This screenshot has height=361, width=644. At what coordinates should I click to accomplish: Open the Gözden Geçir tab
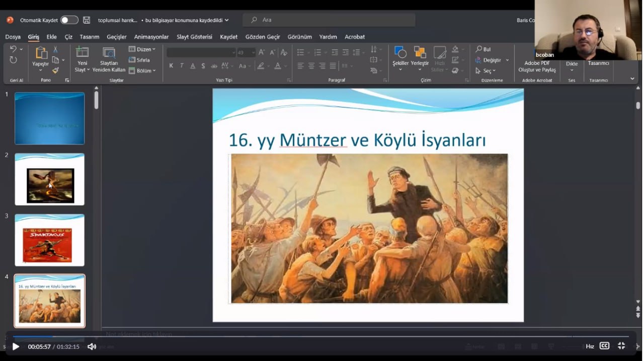(x=263, y=37)
